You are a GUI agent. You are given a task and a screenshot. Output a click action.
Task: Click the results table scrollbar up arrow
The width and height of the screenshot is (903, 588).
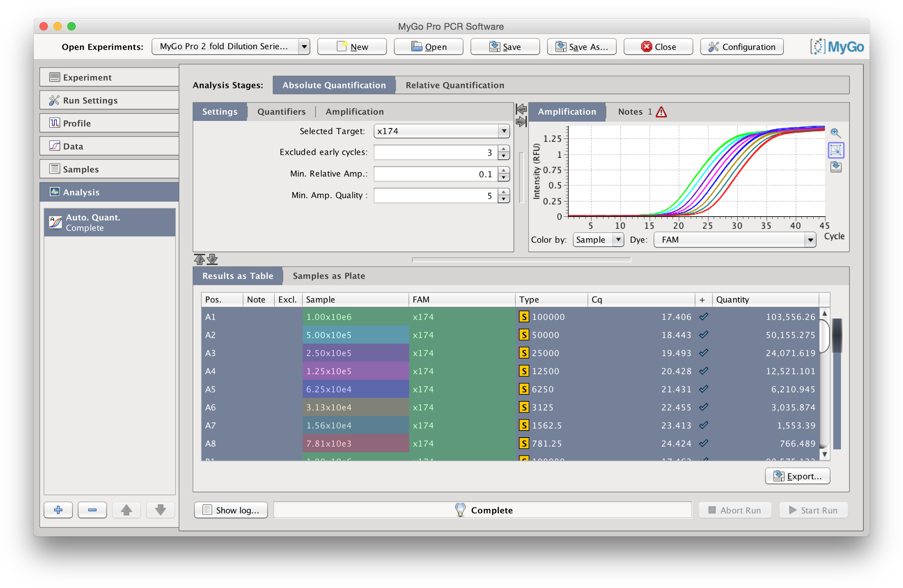coord(824,313)
